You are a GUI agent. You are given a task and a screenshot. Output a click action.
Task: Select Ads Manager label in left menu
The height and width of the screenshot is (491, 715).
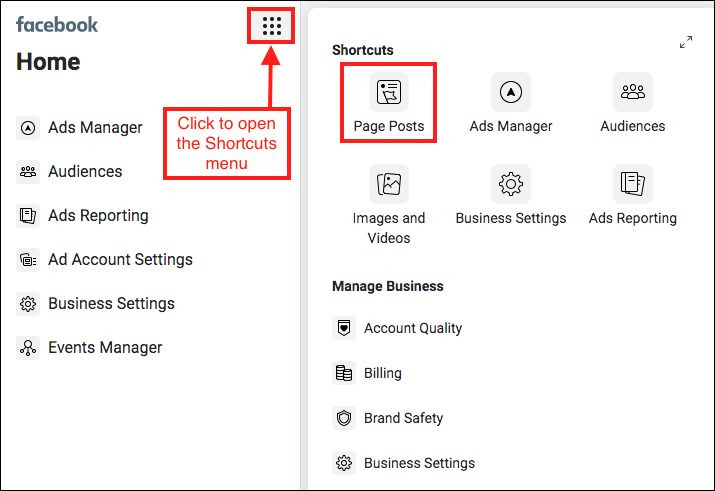point(95,128)
